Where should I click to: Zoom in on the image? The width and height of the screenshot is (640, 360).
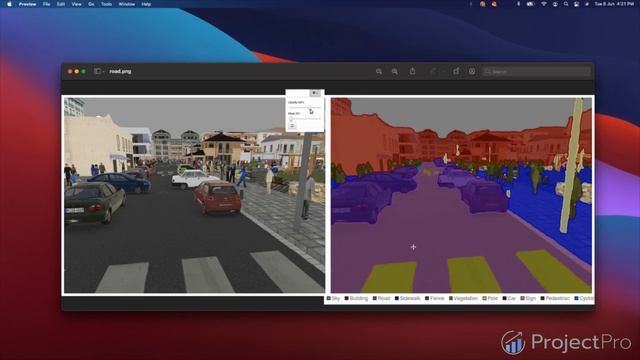[x=395, y=71]
